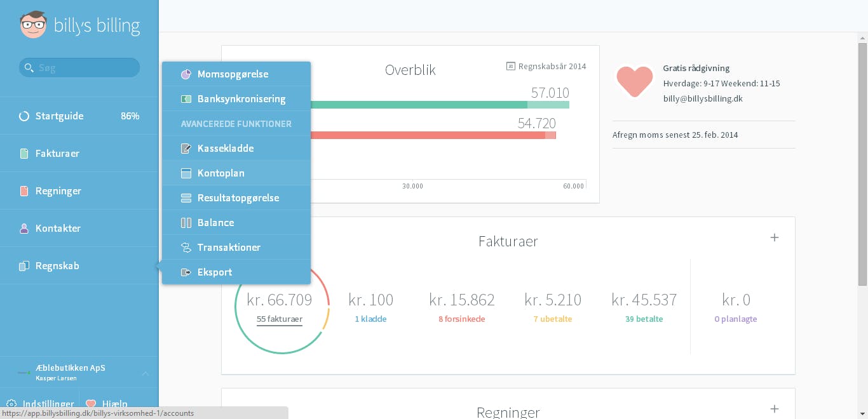Open Transaktioner from the flyout menu

click(x=236, y=248)
